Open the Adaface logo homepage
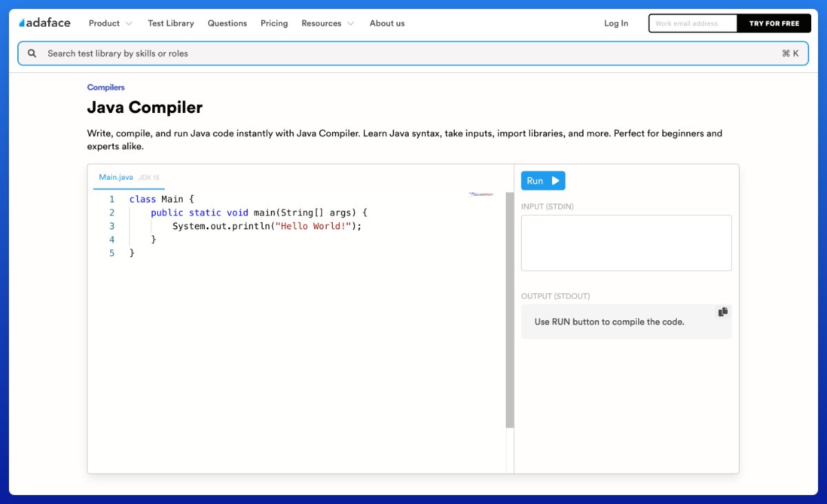The image size is (827, 504). point(45,23)
